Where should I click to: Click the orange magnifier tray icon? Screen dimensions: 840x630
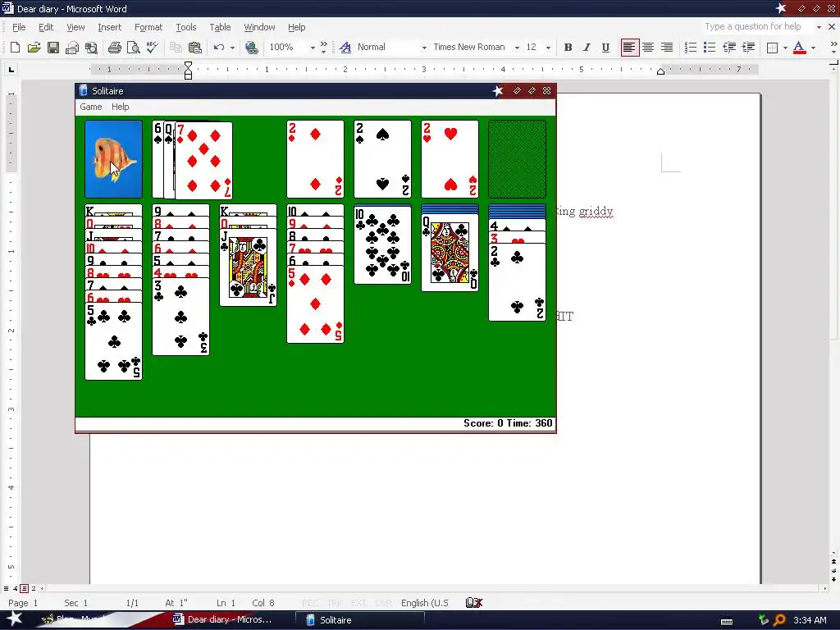coord(779,620)
